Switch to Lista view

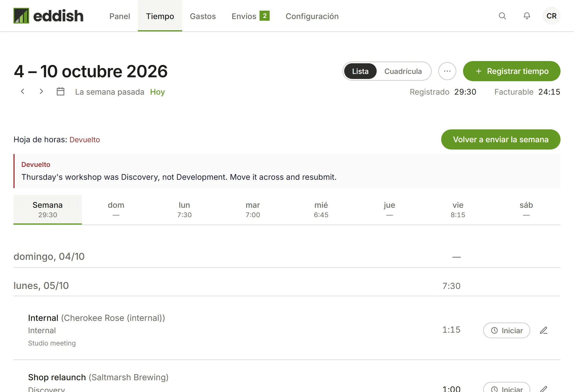point(360,71)
